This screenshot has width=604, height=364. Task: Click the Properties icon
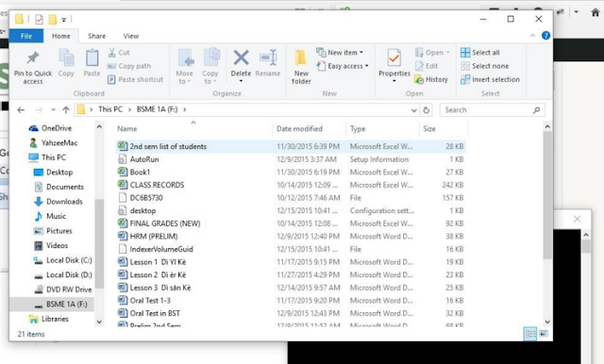point(394,58)
